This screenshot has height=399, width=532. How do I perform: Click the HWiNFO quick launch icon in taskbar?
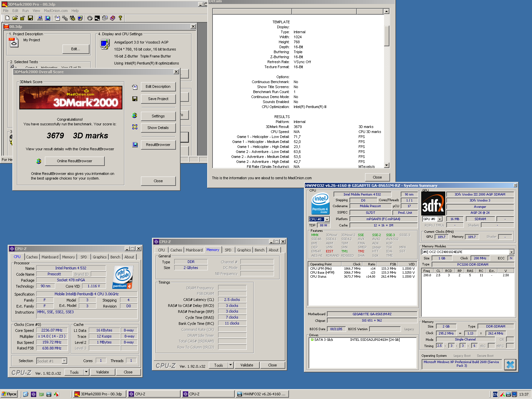click(x=49, y=394)
